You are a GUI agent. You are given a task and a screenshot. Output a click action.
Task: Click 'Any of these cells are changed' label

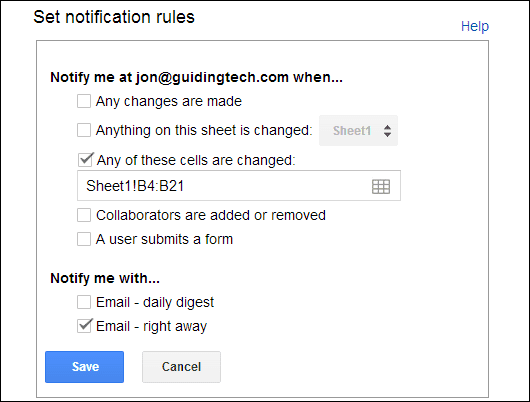(x=196, y=160)
